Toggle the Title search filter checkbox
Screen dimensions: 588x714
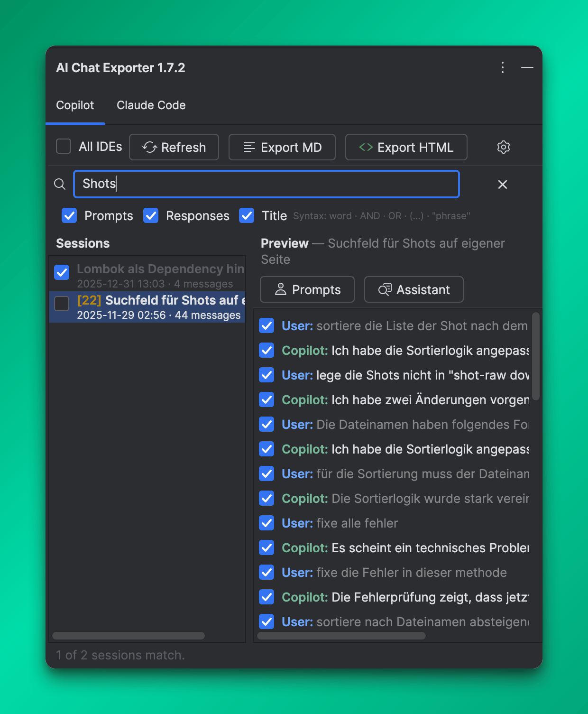pos(247,216)
